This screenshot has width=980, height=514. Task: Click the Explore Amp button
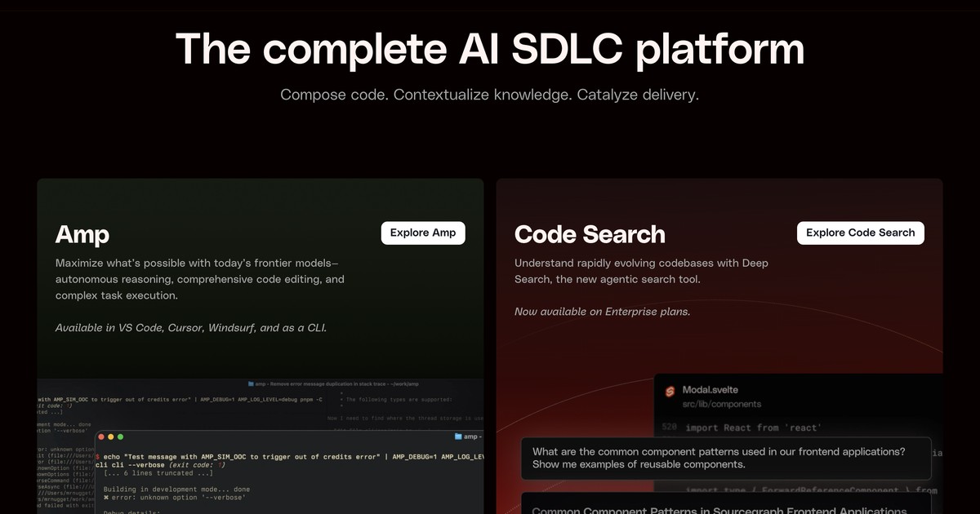[x=423, y=233]
